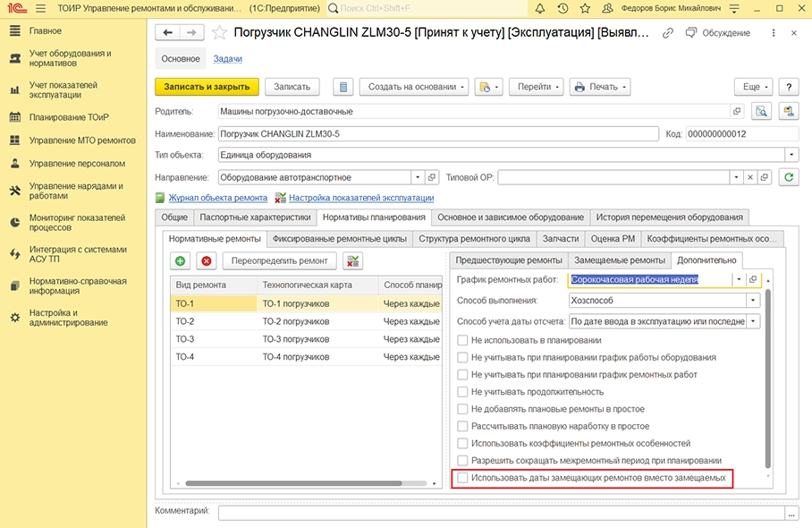The height and width of the screenshot is (528, 812).
Task: Open the history clock icon in title bar
Action: pos(562,9)
